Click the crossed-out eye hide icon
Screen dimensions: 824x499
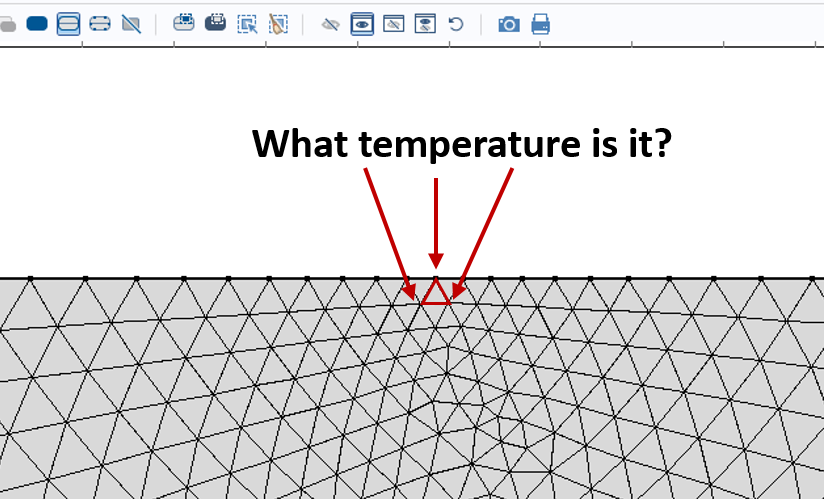pos(330,24)
